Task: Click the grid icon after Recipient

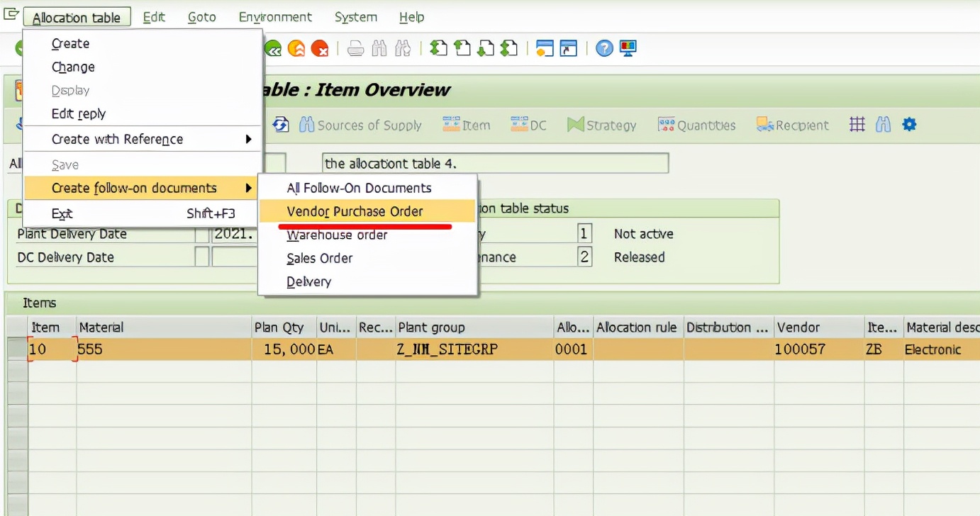Action: click(x=857, y=125)
